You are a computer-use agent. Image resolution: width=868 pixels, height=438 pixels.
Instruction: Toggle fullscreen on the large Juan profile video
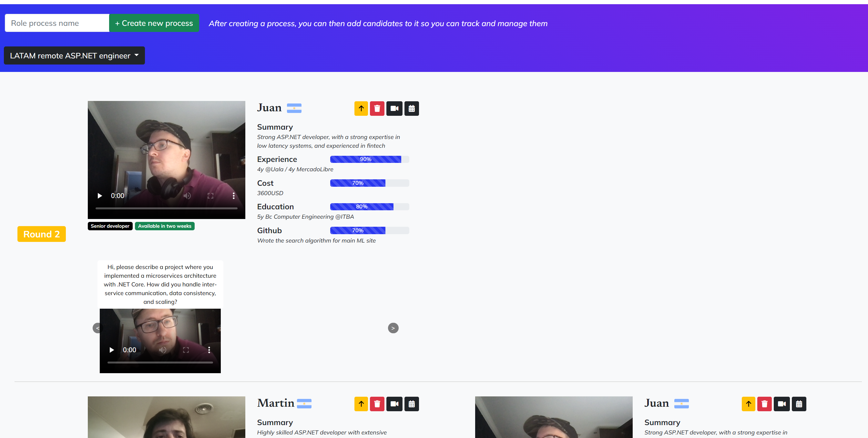(210, 195)
